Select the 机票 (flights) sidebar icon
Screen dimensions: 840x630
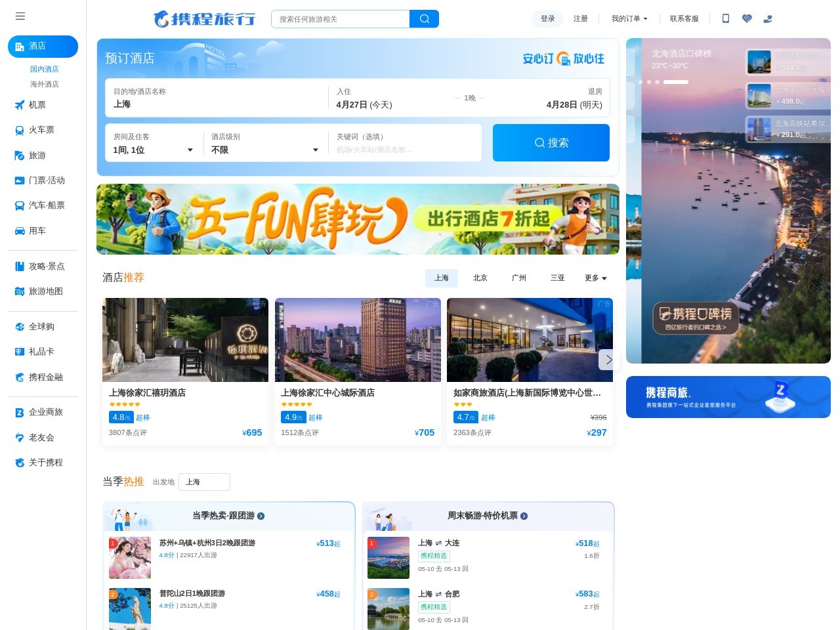tap(20, 105)
